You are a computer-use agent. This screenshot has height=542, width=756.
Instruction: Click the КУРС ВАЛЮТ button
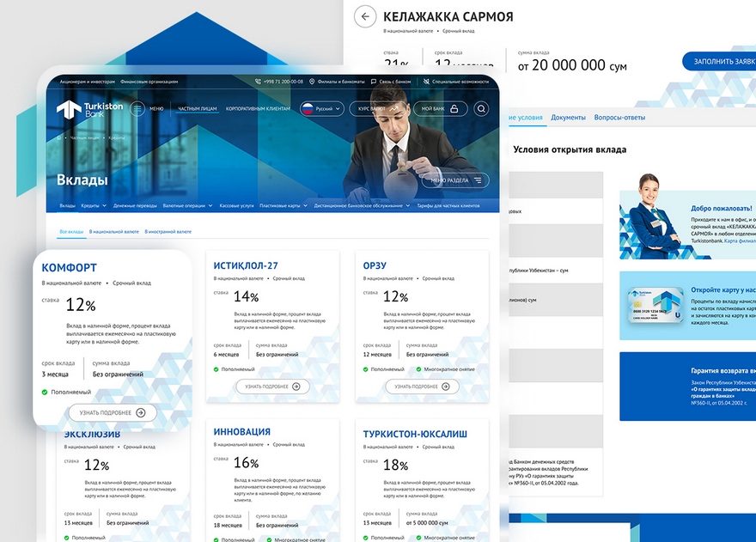tap(379, 109)
